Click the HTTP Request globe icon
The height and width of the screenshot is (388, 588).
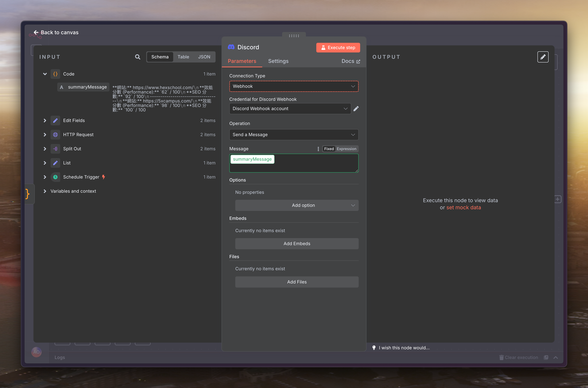[55, 135]
